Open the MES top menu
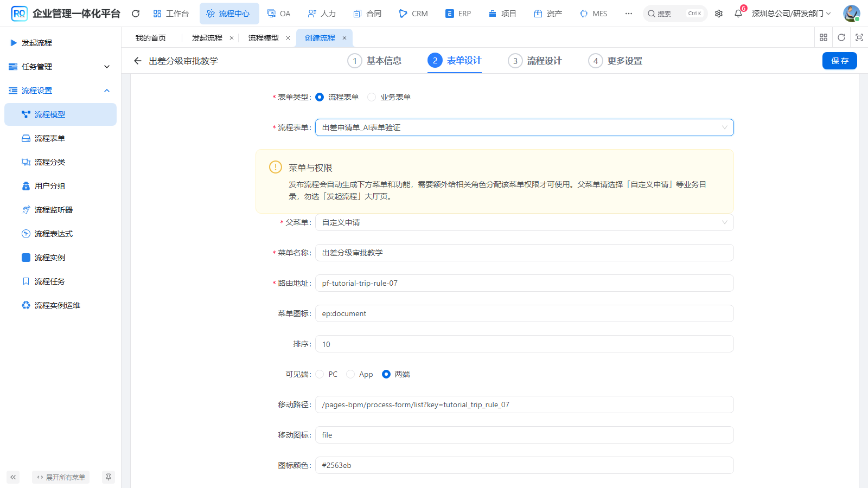 [593, 14]
